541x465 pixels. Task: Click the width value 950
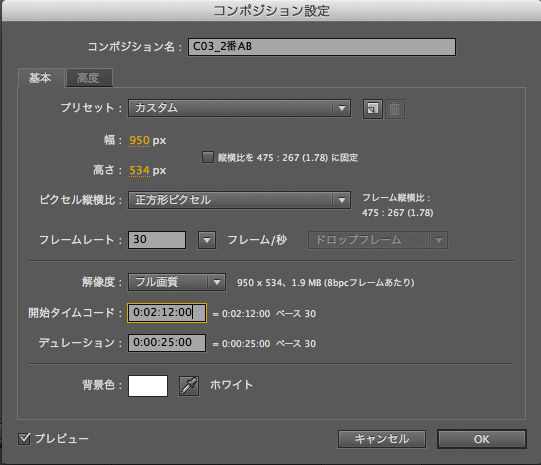tap(139, 140)
